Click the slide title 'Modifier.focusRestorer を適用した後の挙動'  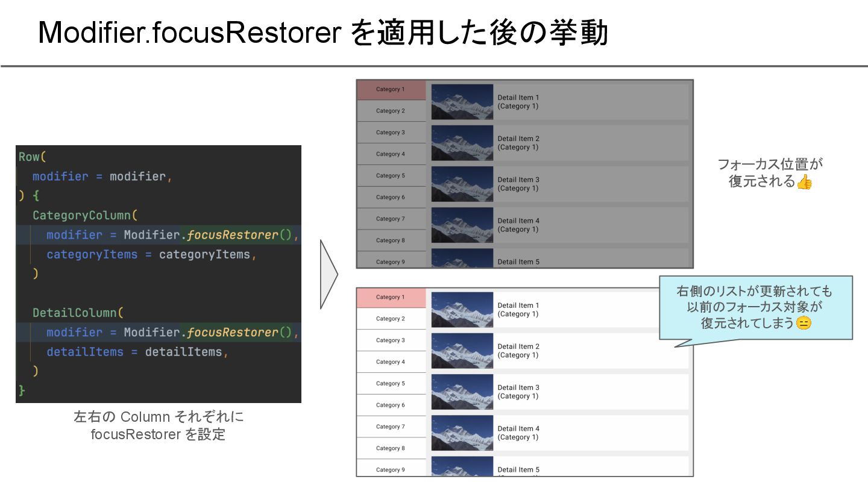point(323,33)
